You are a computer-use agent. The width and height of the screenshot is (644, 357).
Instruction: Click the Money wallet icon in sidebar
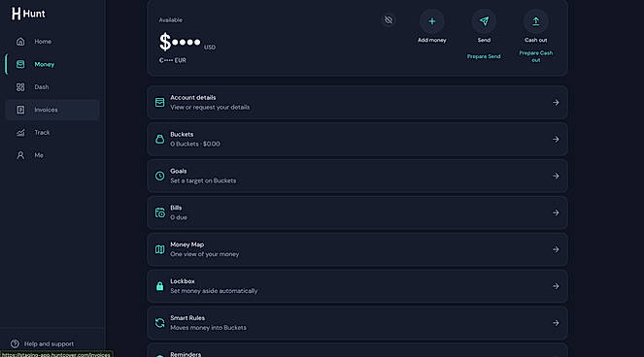coord(20,64)
